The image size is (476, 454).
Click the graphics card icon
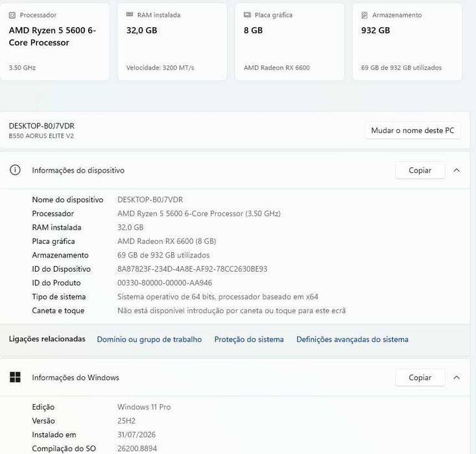point(247,15)
